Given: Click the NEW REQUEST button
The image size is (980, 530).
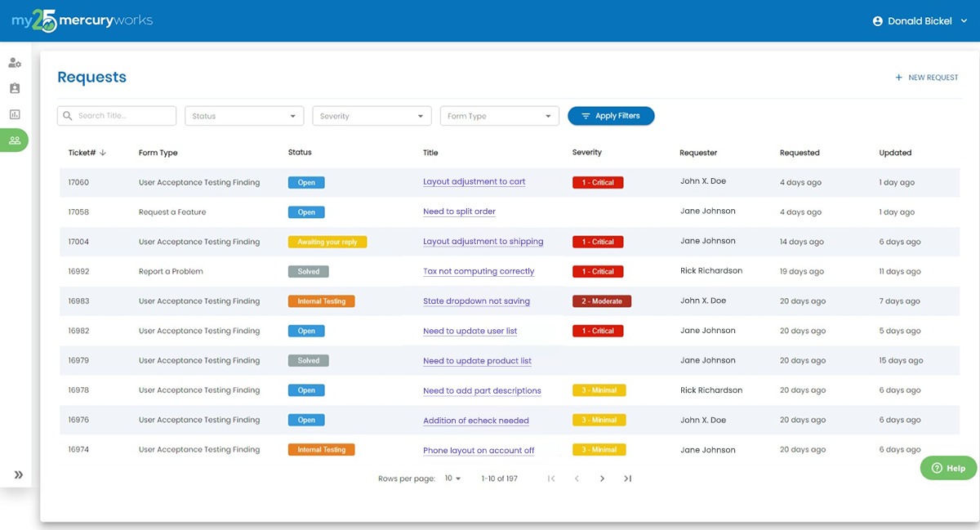Looking at the screenshot, I should click(926, 77).
